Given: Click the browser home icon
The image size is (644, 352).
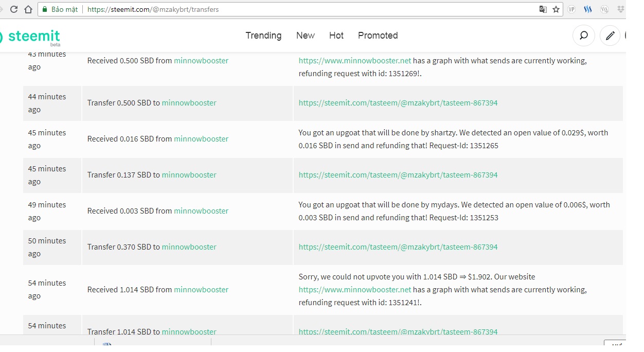Looking at the screenshot, I should [x=28, y=9].
